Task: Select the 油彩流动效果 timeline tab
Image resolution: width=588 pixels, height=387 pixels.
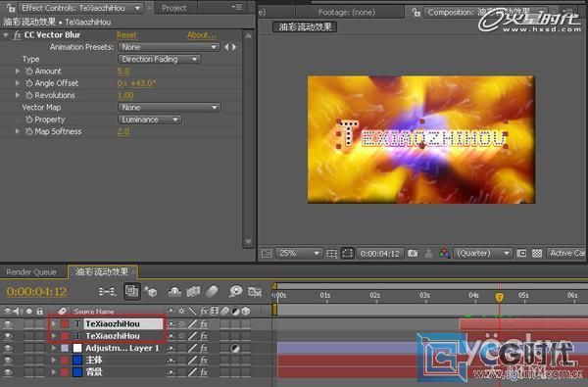Action: click(x=102, y=271)
